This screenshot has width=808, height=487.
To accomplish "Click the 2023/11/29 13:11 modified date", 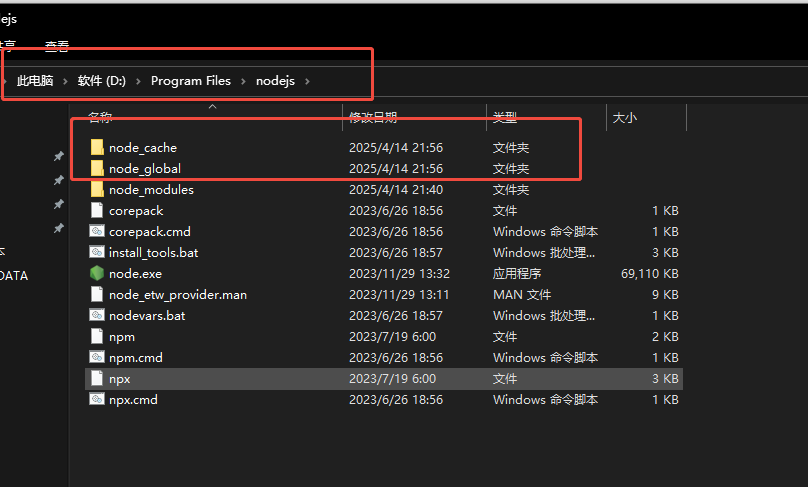I will [x=399, y=295].
